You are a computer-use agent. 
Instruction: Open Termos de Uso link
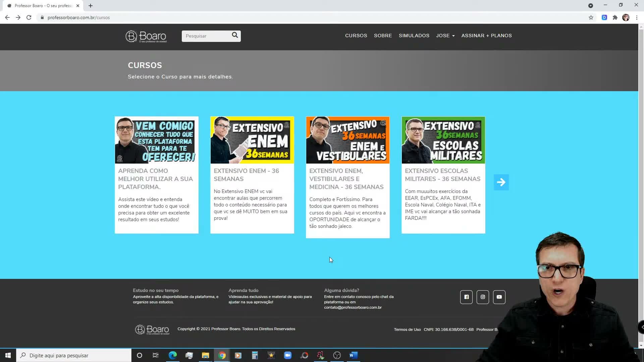click(x=407, y=329)
